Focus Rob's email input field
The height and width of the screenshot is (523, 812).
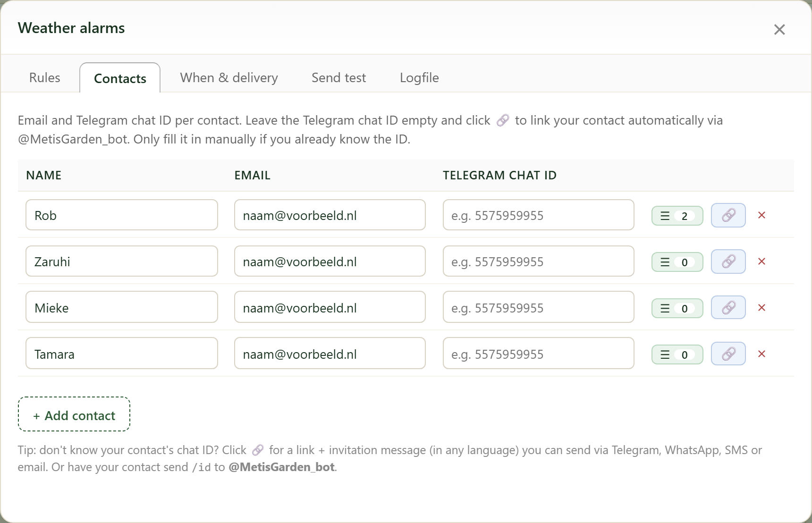click(330, 215)
